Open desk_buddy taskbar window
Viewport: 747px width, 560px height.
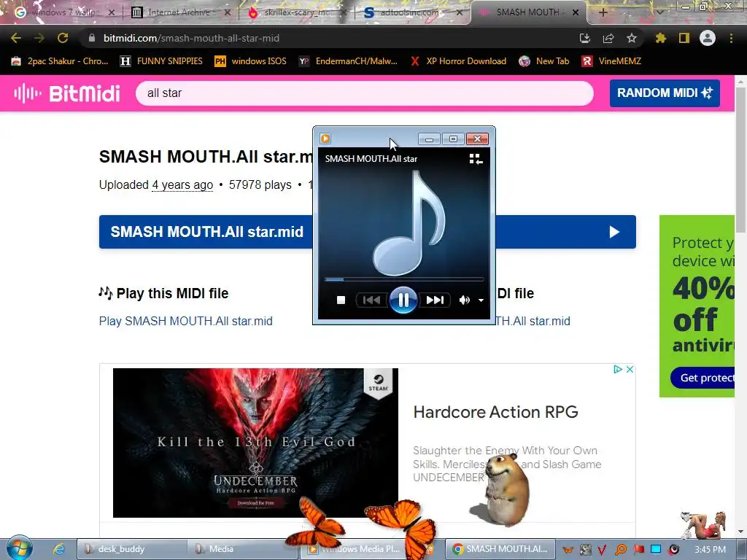pyautogui.click(x=132, y=549)
